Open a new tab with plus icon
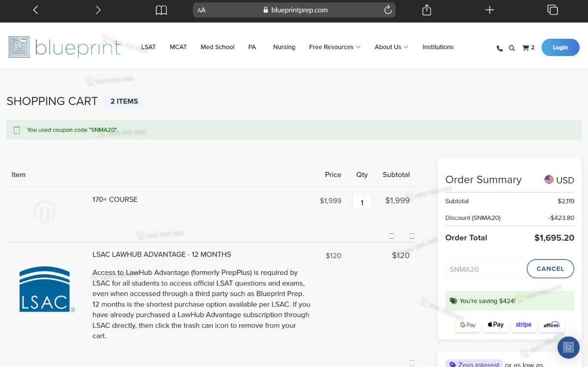 (x=489, y=10)
